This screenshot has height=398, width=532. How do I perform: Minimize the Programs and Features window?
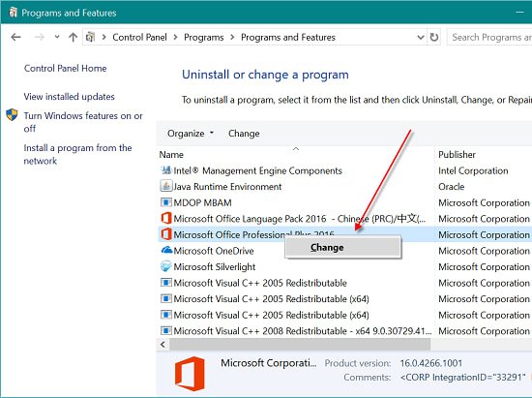click(x=519, y=13)
